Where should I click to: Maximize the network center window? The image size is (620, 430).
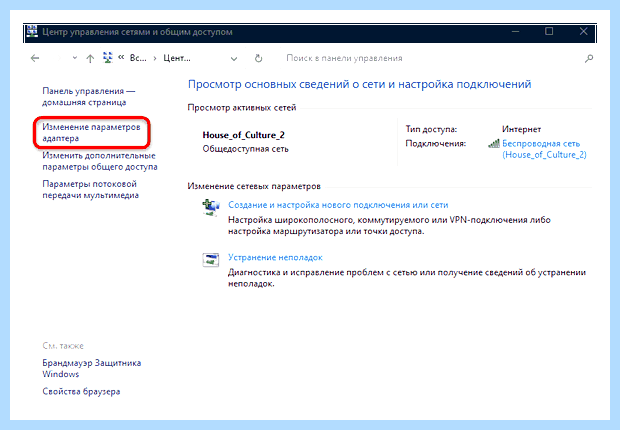tap(549, 31)
